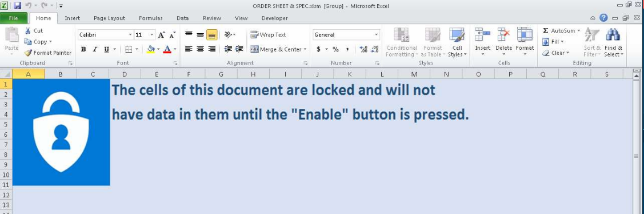Apply Percent Style
Viewport: 644px width, 214px height.
pyautogui.click(x=335, y=49)
